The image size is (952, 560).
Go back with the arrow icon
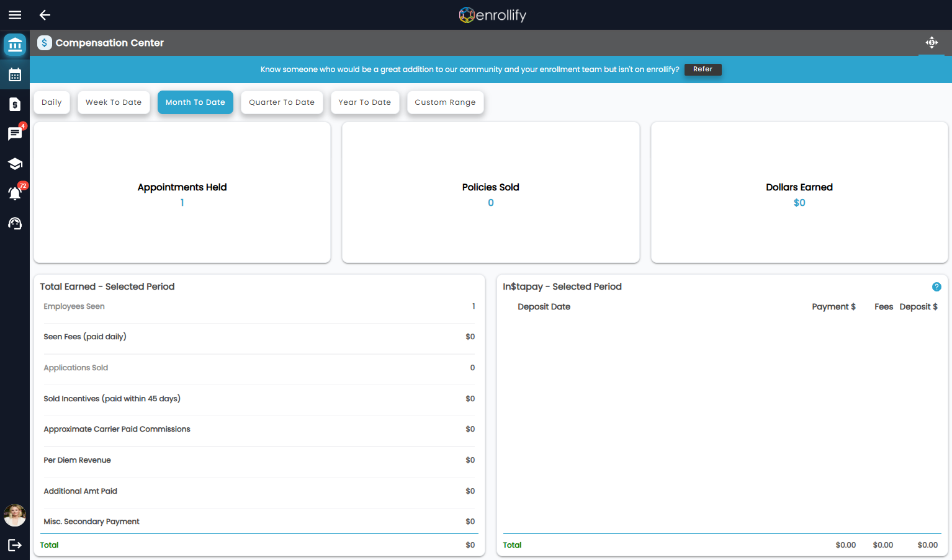click(x=45, y=15)
